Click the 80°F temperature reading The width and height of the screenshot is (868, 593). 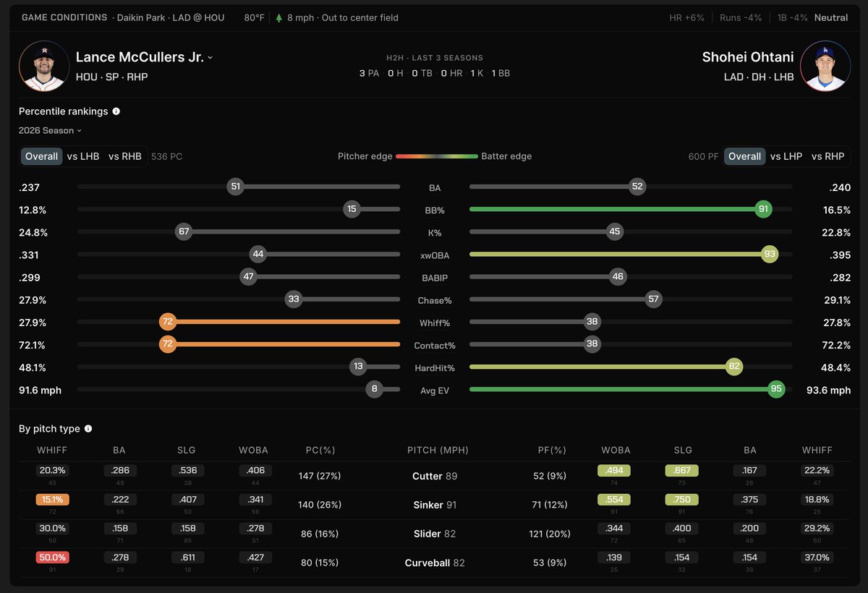point(255,17)
